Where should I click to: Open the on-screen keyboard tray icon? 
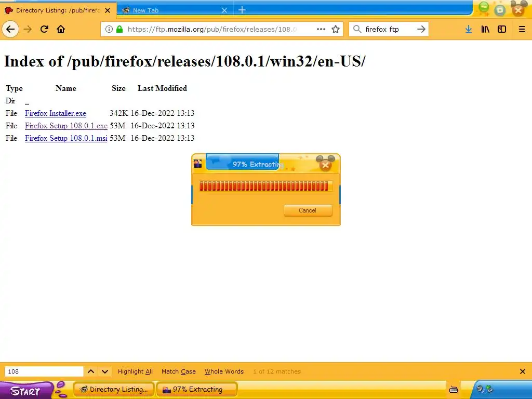click(454, 390)
